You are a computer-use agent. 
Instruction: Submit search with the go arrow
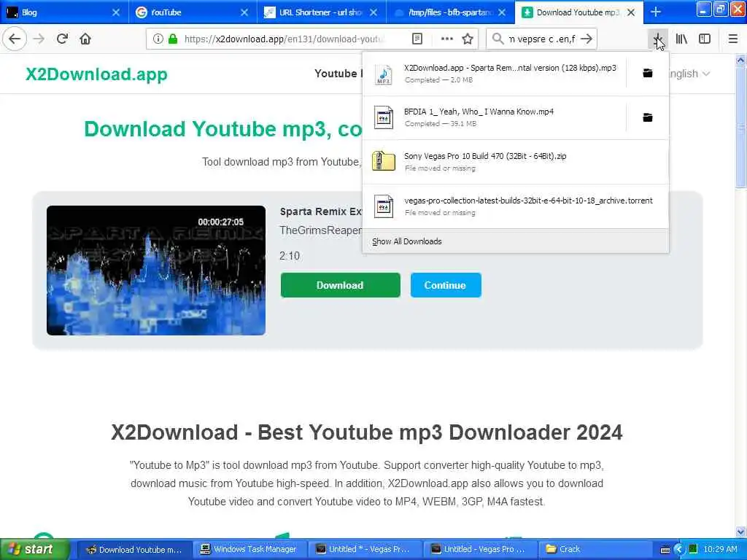point(587,39)
